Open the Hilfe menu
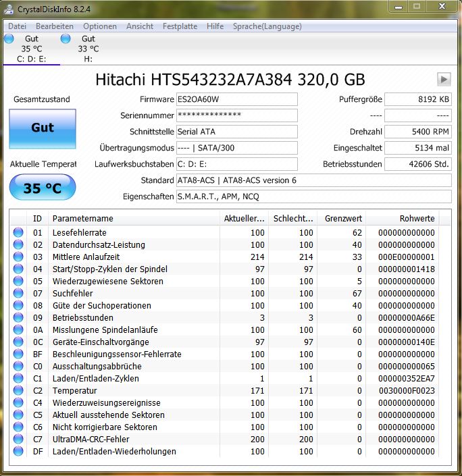 [x=215, y=26]
